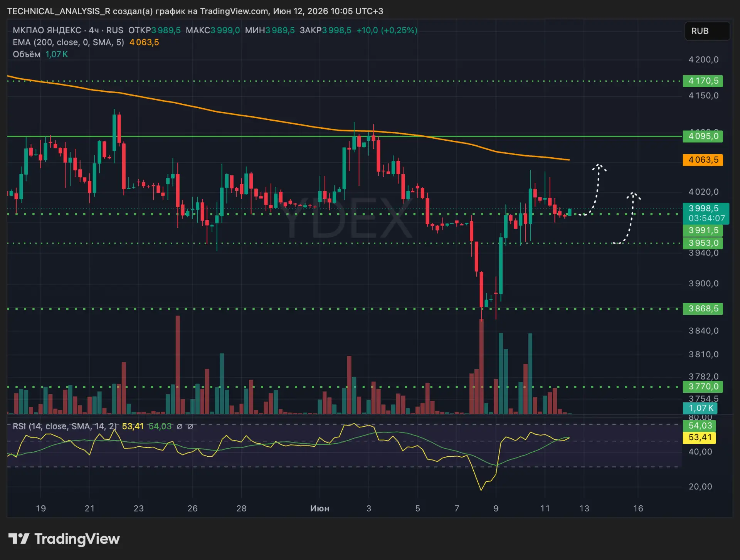This screenshot has height=560, width=740.
Task: Click the green 4 170,5 price axis label
Action: (x=703, y=81)
